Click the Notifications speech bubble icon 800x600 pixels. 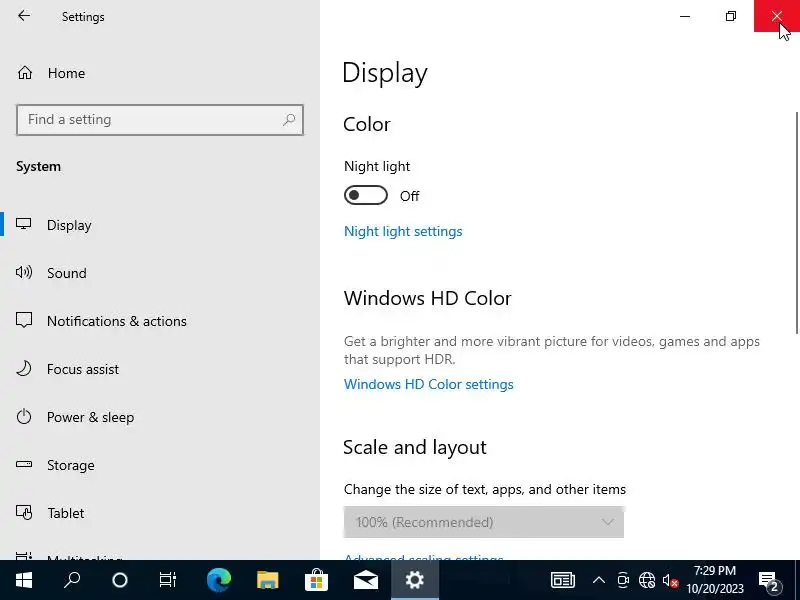[x=24, y=320]
